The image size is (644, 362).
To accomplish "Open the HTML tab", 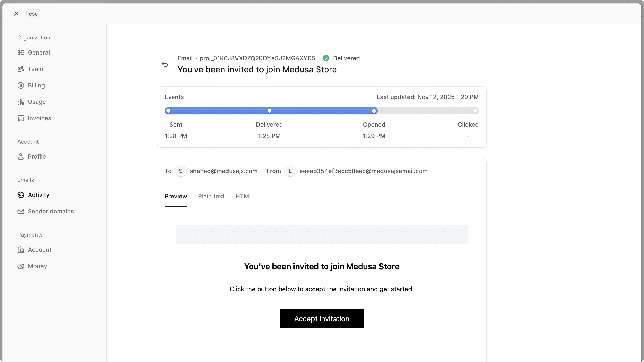I will 244,196.
